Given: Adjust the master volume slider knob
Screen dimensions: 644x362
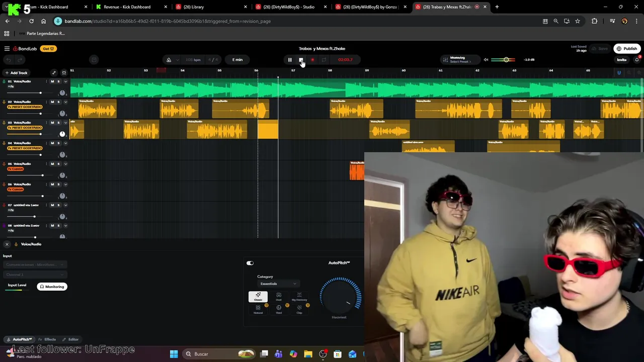Looking at the screenshot, I should [x=506, y=60].
